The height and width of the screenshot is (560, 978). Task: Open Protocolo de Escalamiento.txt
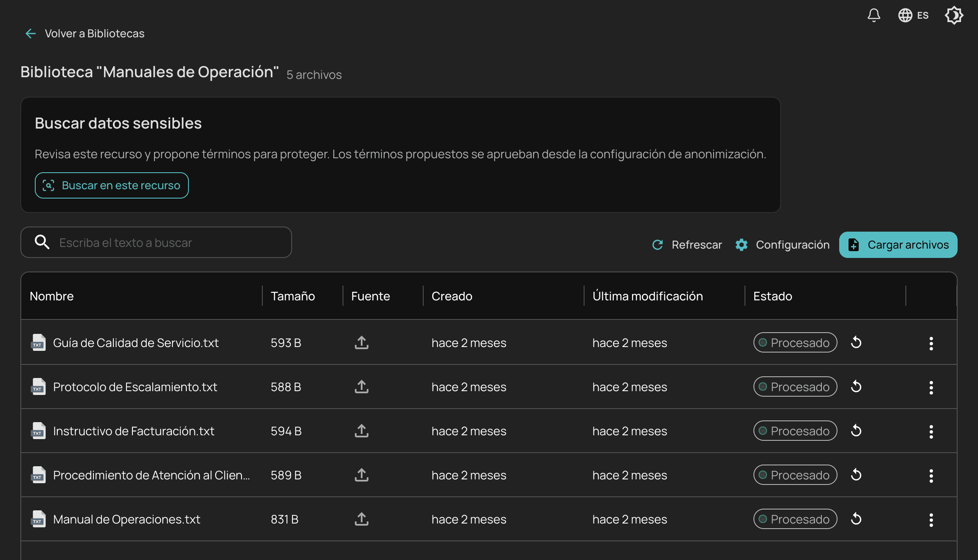tap(135, 387)
